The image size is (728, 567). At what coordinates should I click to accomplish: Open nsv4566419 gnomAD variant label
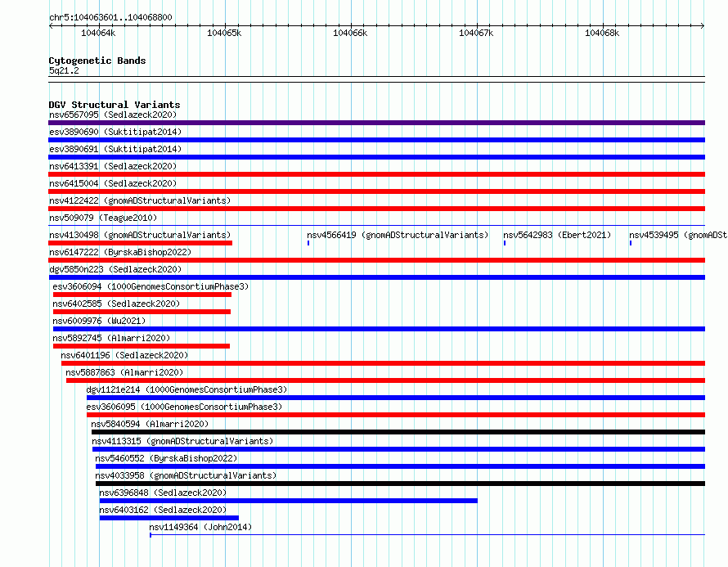point(398,235)
